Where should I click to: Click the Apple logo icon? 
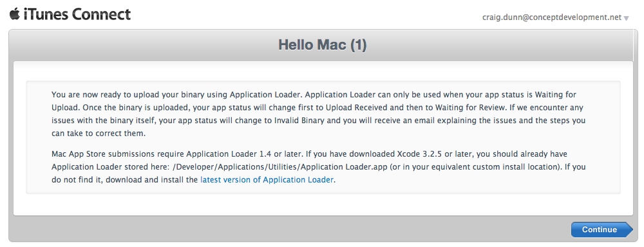(x=15, y=14)
